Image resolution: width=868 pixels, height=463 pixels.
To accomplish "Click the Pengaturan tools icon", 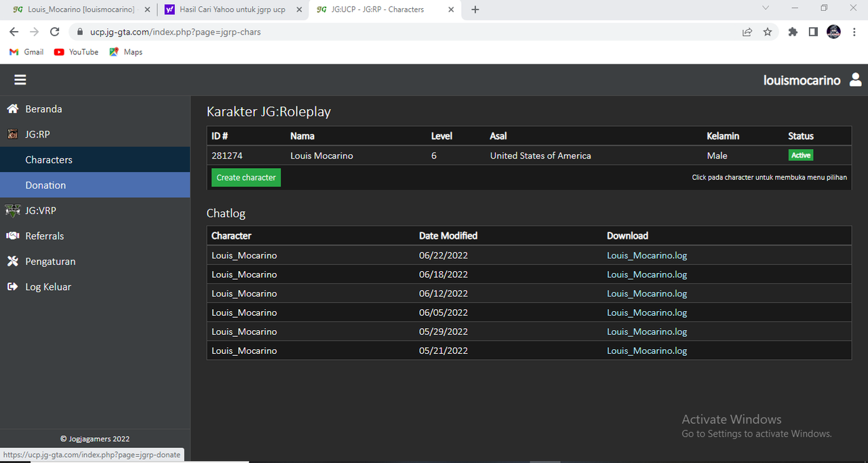I will [x=12, y=261].
